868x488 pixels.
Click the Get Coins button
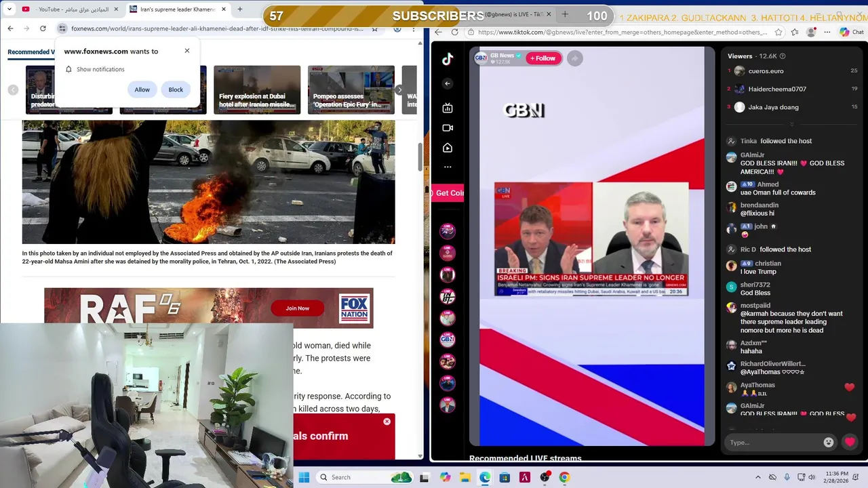coord(448,193)
